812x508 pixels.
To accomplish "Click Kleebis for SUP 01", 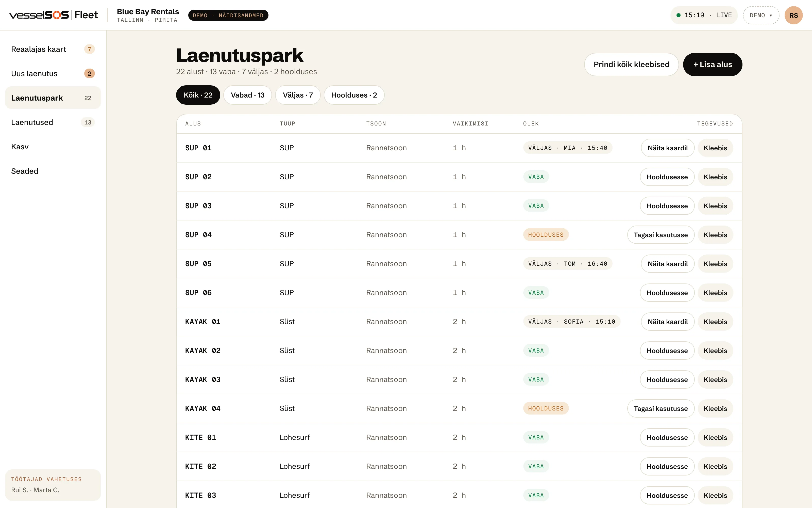I will tap(715, 148).
